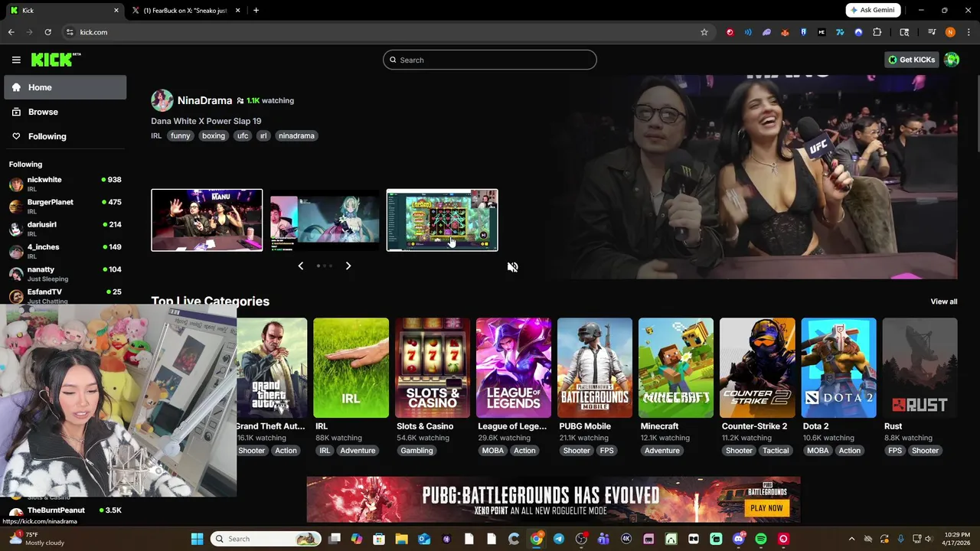Open Discord from the taskbar
Screen dimensions: 980x551
click(739, 539)
